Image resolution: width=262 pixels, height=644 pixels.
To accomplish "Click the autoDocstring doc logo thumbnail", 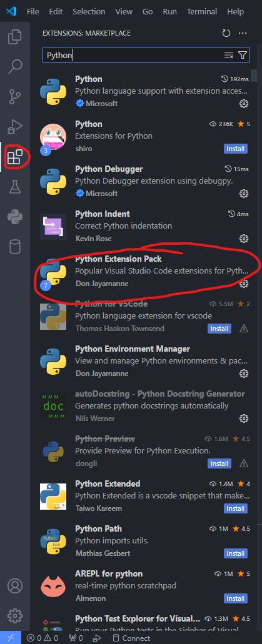I will 53,406.
